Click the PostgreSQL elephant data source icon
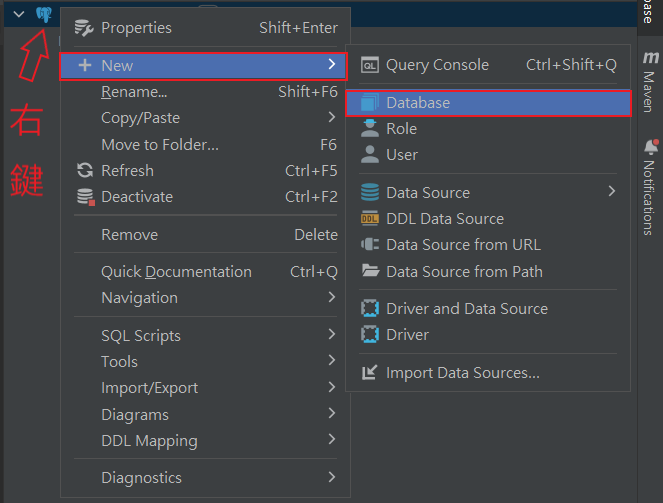 (x=44, y=14)
